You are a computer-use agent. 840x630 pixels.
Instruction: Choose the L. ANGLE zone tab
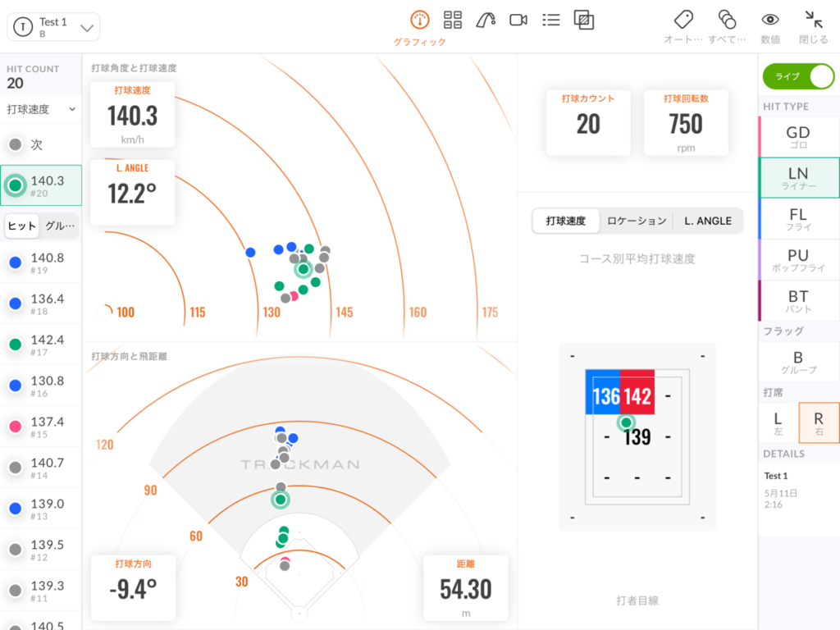pos(708,221)
